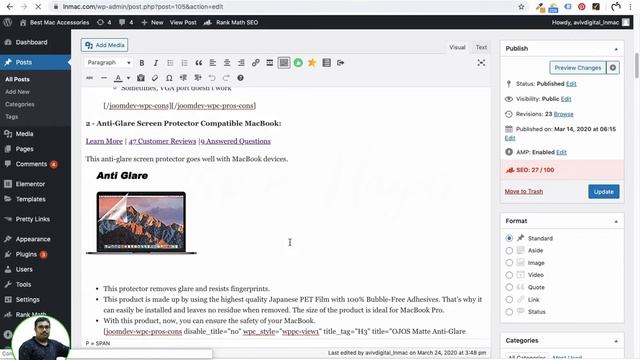Redo the last edit
640x360 pixels.
[x=226, y=78]
